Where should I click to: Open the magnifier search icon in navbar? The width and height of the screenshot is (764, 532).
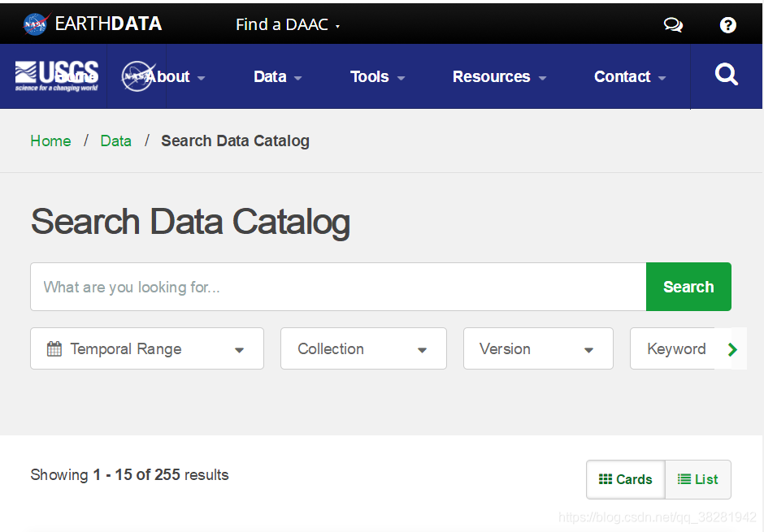[726, 76]
